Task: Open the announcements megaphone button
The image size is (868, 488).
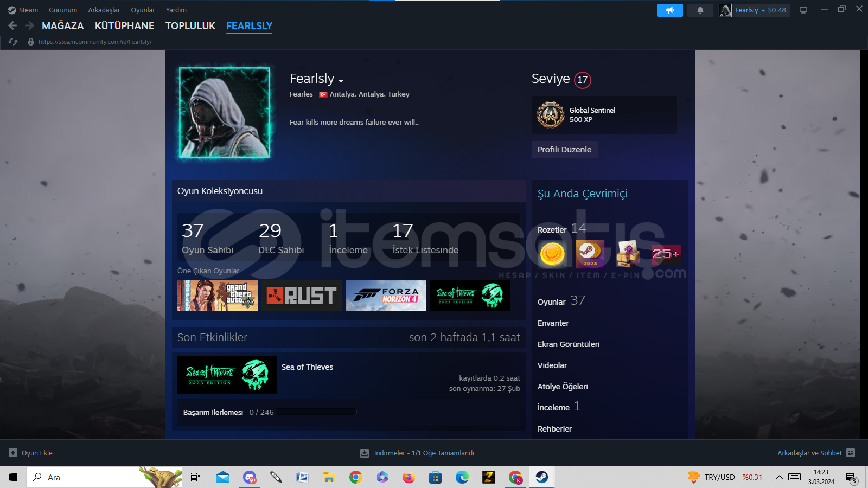Action: (670, 10)
